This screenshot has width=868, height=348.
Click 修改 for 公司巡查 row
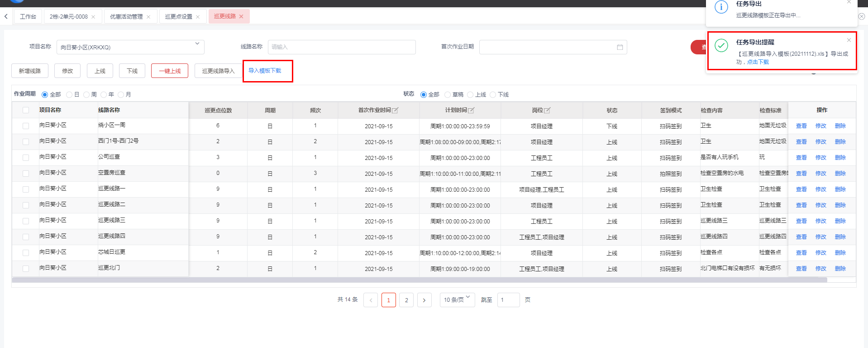pyautogui.click(x=821, y=158)
